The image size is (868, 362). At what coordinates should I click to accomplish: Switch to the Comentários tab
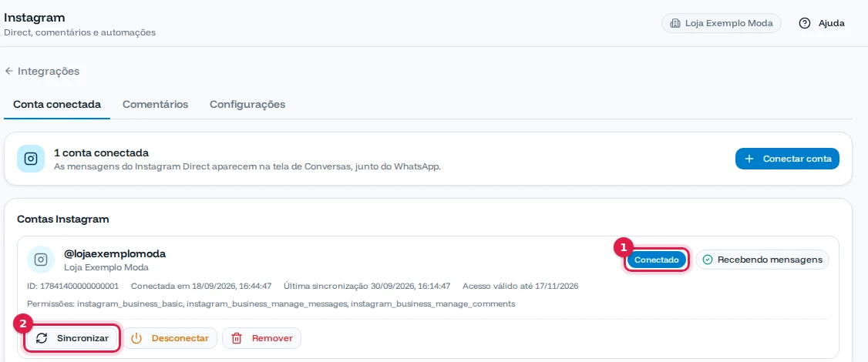[156, 104]
